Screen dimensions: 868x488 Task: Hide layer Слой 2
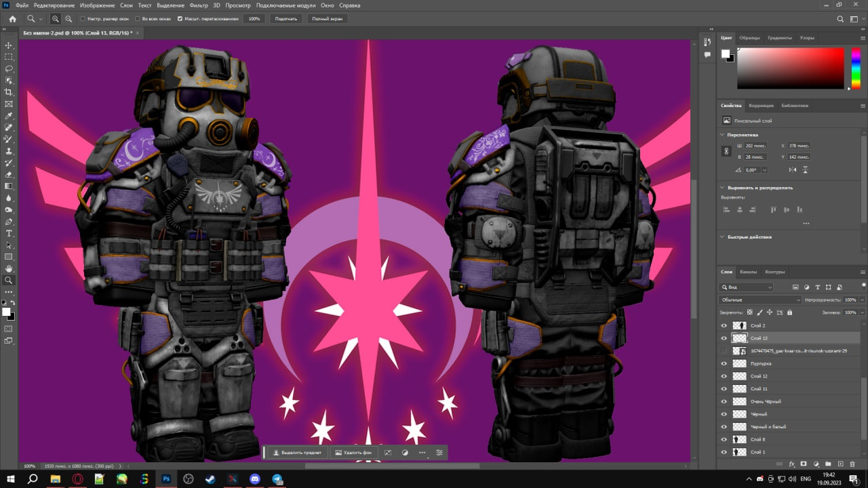724,325
